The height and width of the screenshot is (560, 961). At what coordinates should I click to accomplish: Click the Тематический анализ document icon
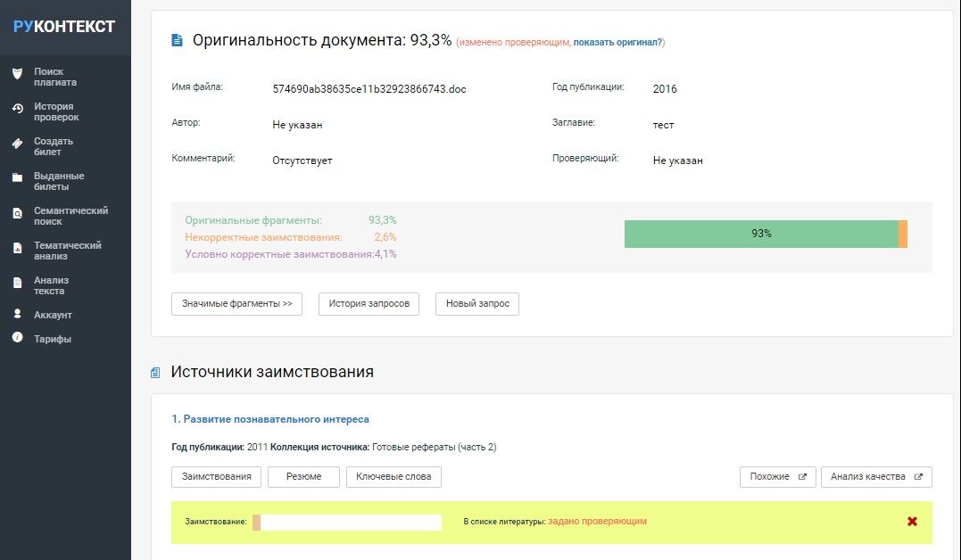pos(17,248)
